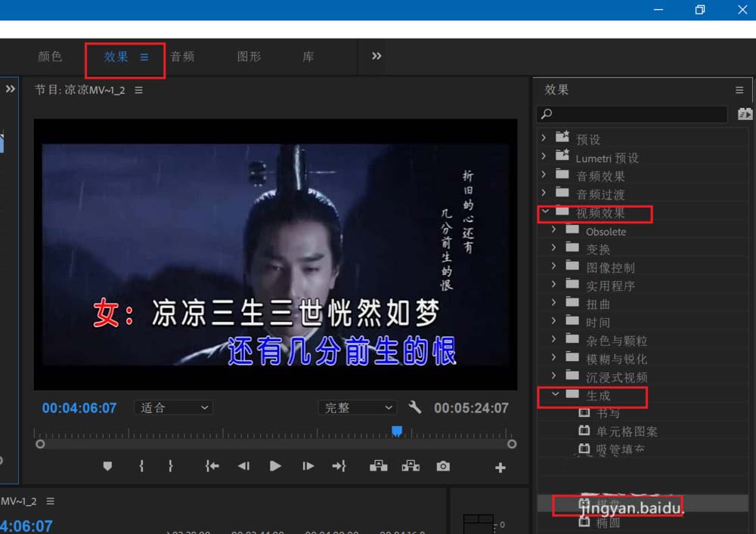
Task: Click the Add Marker button
Action: click(107, 466)
